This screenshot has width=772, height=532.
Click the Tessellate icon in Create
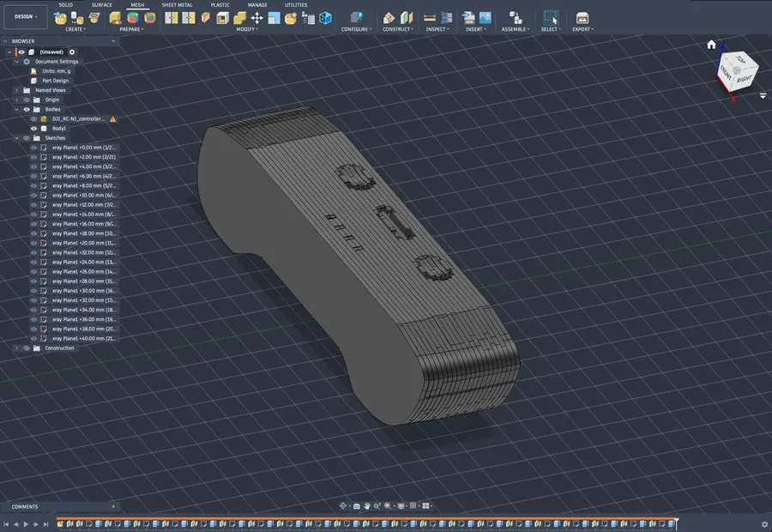pyautogui.click(x=77, y=18)
